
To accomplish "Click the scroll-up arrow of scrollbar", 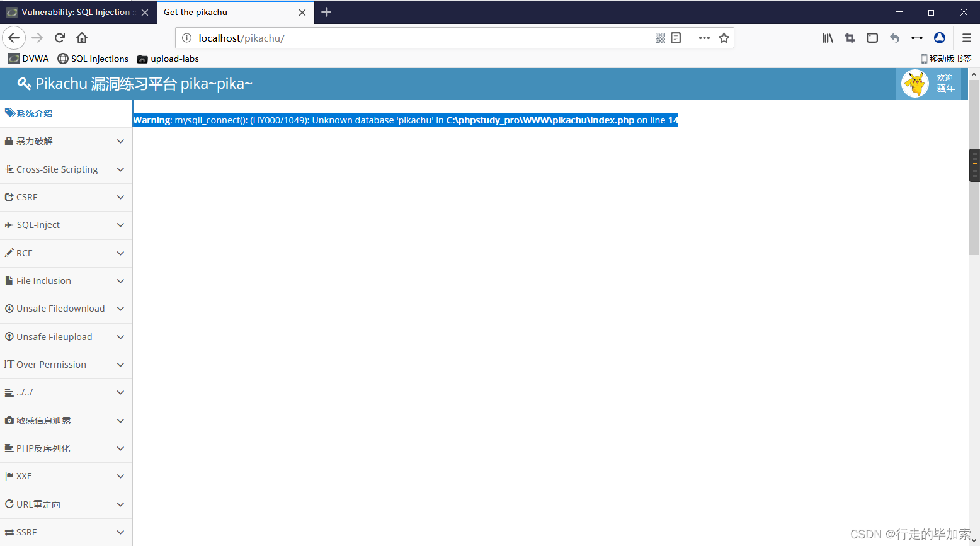I will (x=974, y=74).
